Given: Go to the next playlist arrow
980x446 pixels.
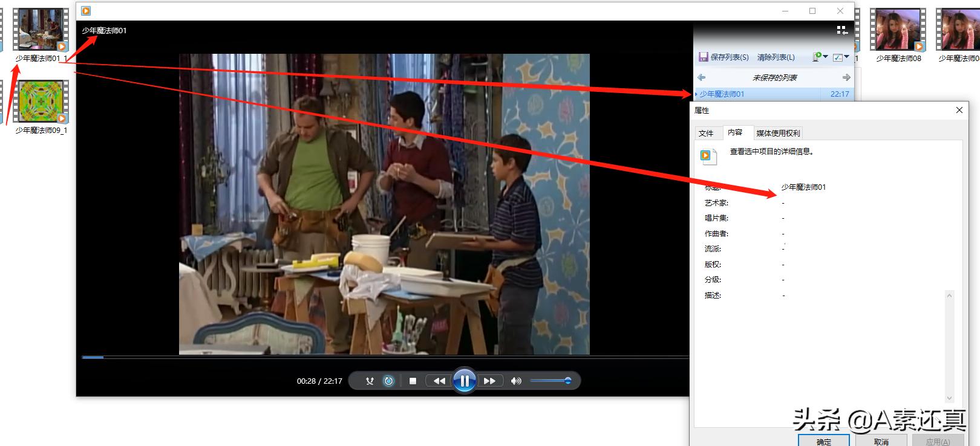Looking at the screenshot, I should (x=846, y=77).
